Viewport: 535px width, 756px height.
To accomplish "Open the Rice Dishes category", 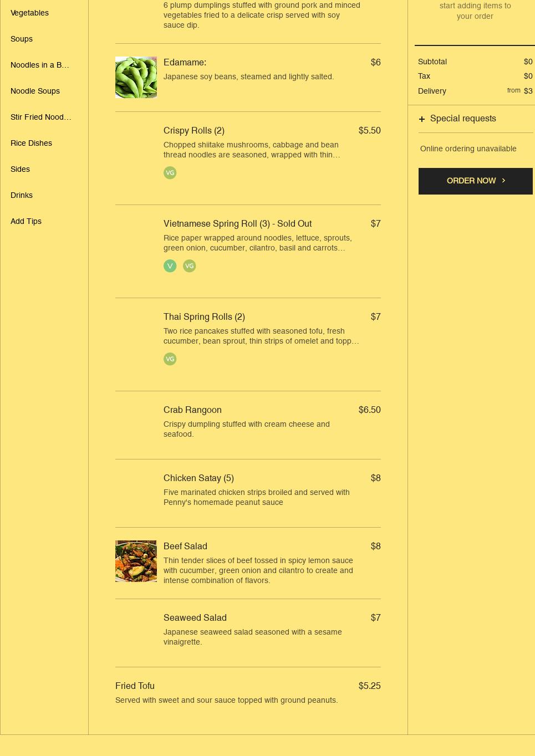I will point(31,143).
